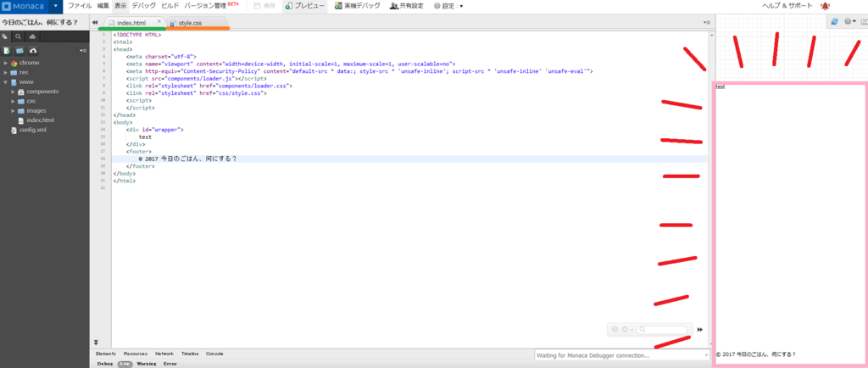Switch to the index.html editor tab
The height and width of the screenshot is (368, 868).
(131, 23)
